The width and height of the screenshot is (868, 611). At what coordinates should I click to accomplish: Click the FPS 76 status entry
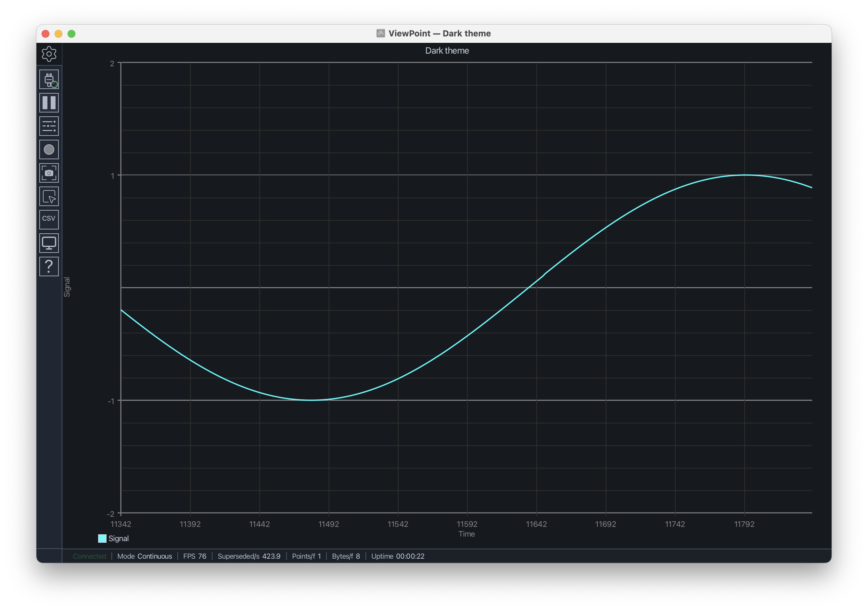pos(195,556)
